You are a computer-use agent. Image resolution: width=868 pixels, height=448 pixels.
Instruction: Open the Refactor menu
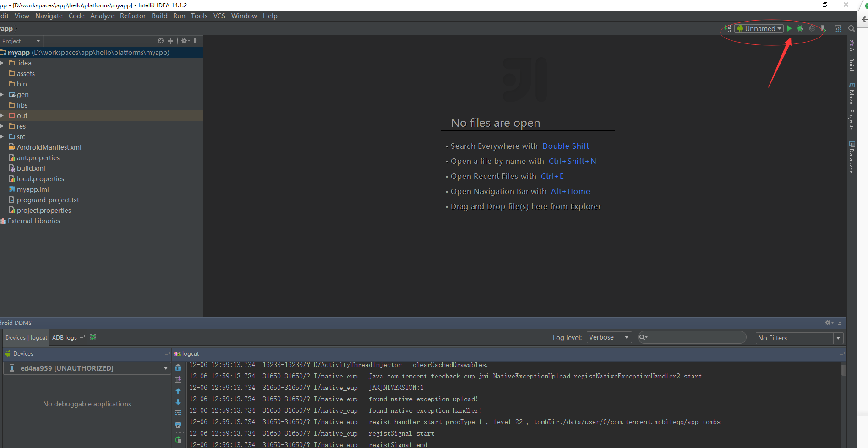133,16
